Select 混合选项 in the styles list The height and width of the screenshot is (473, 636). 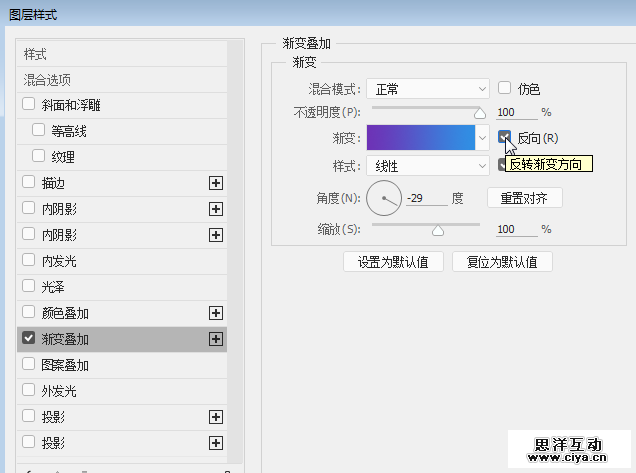tap(48, 79)
